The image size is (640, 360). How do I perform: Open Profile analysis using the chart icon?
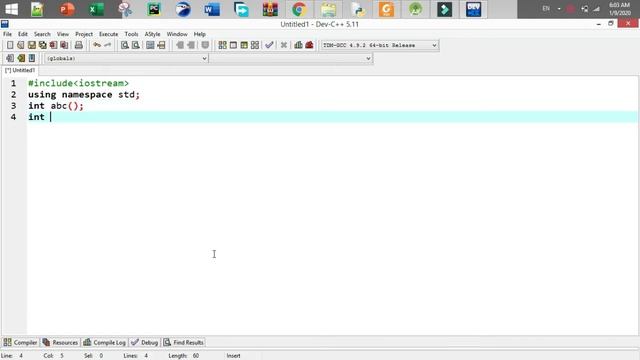298,45
